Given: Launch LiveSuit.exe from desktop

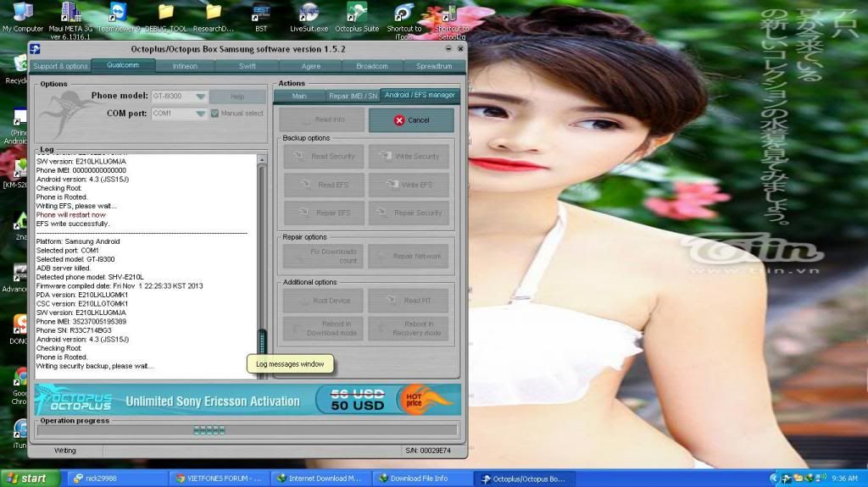Looking at the screenshot, I should 309,17.
